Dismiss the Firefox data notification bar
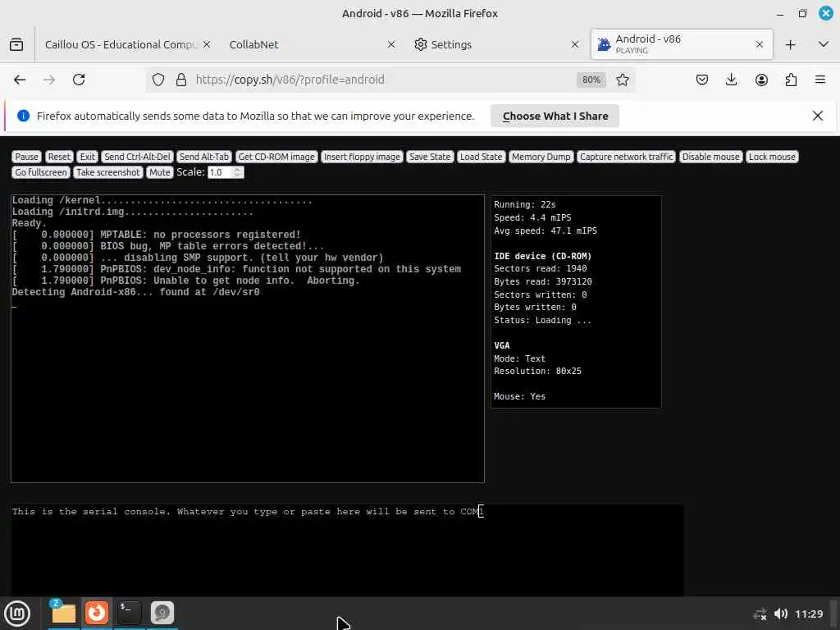 pos(818,116)
